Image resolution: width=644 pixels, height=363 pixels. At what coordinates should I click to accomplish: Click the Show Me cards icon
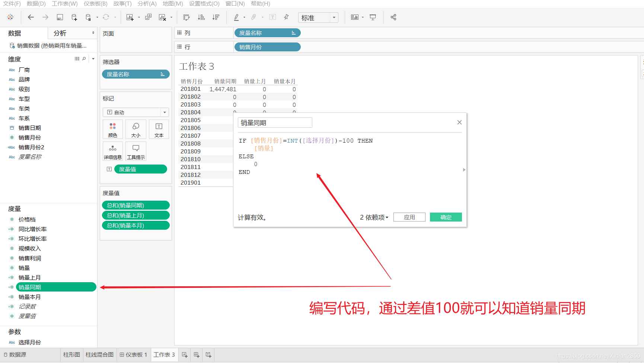[355, 17]
